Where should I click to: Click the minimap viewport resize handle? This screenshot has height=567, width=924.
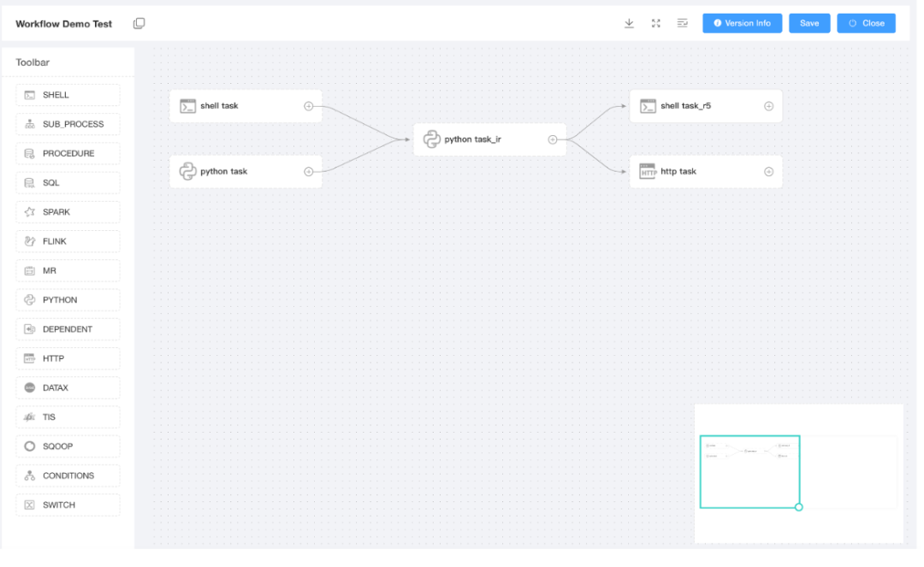tap(799, 507)
